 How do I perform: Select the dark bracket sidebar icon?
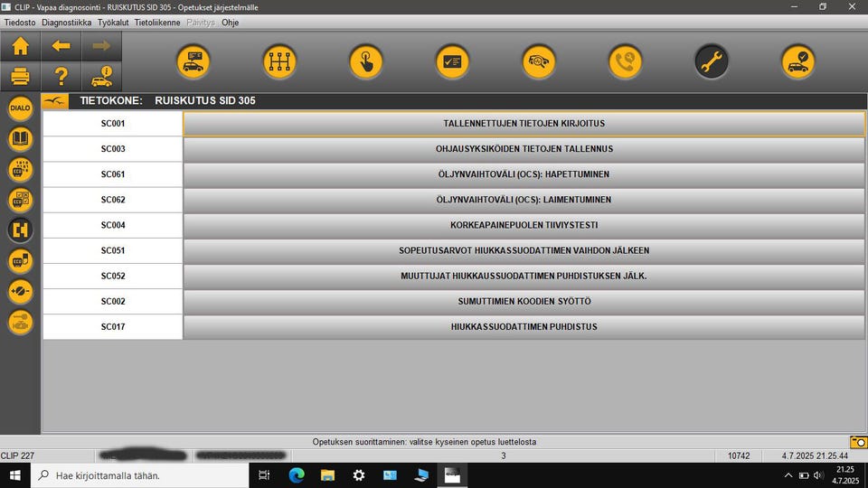pos(20,230)
